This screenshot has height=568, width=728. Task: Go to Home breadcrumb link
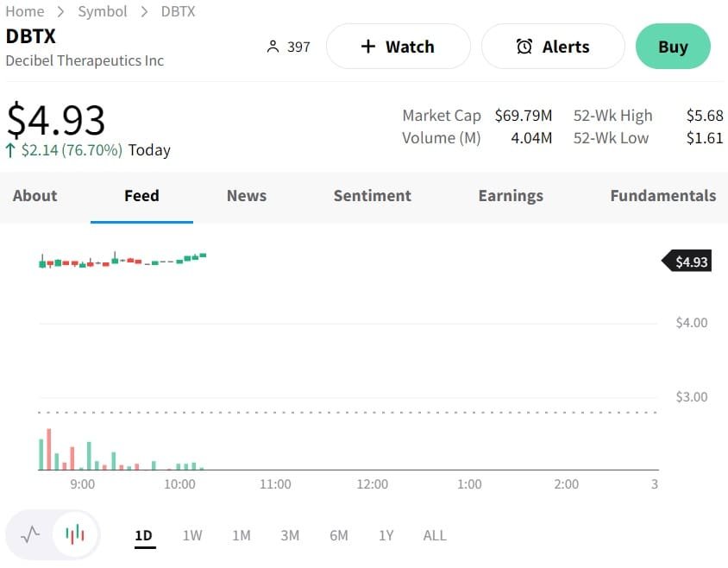[x=25, y=11]
